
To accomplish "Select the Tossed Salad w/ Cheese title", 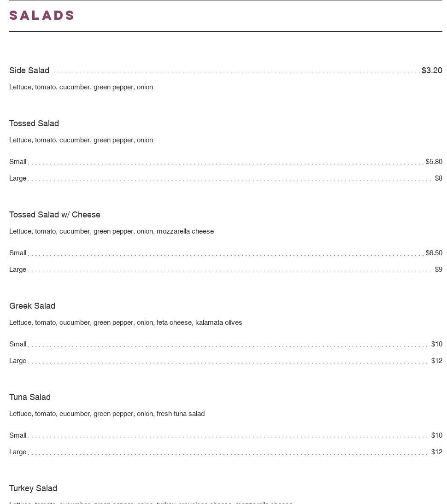I will click(x=55, y=215).
